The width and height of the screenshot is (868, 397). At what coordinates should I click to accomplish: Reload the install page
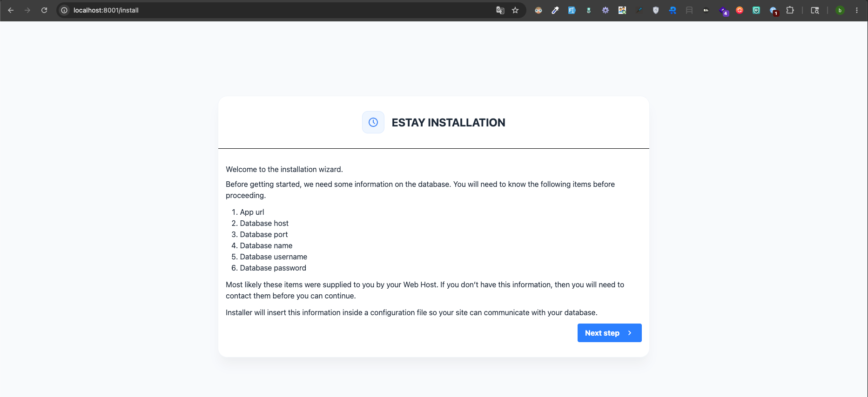coord(44,10)
